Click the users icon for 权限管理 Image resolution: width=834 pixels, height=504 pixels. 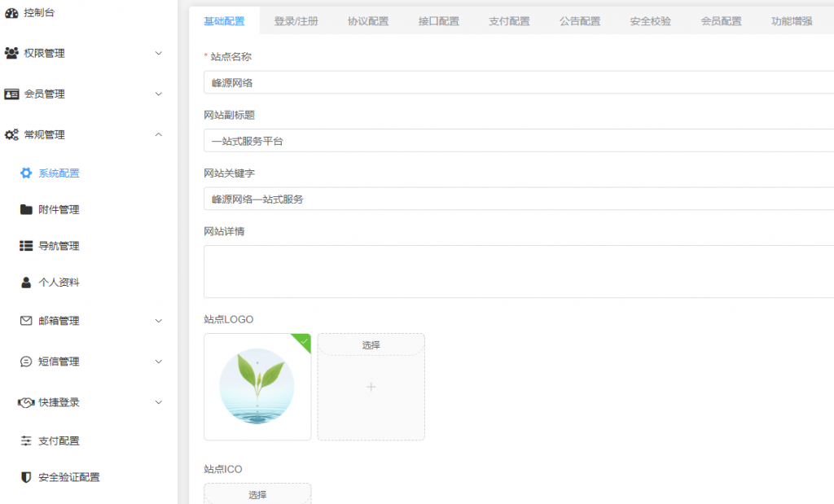click(11, 53)
